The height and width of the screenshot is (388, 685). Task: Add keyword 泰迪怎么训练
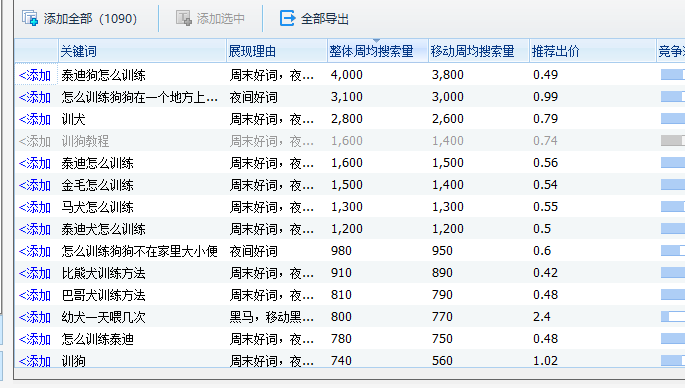(35, 163)
